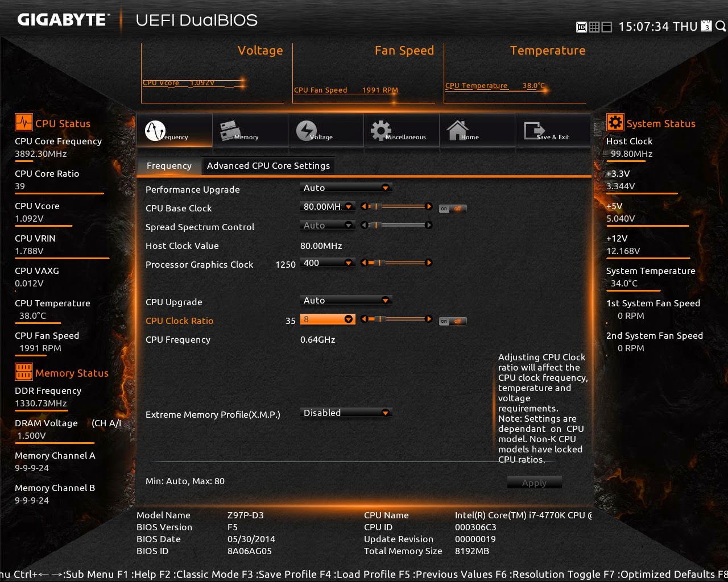Image resolution: width=728 pixels, height=582 pixels.
Task: Open the CPU Upgrade Auto dropdown
Action: 346,301
